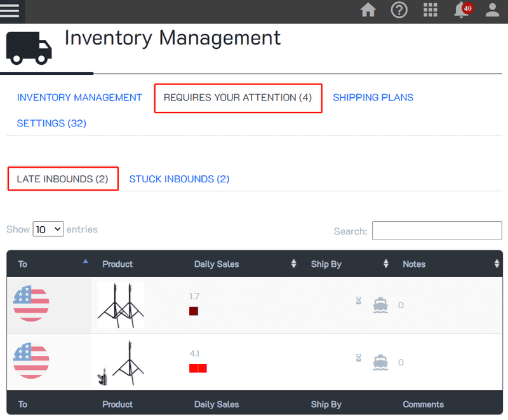Open the help question mark icon

(399, 10)
